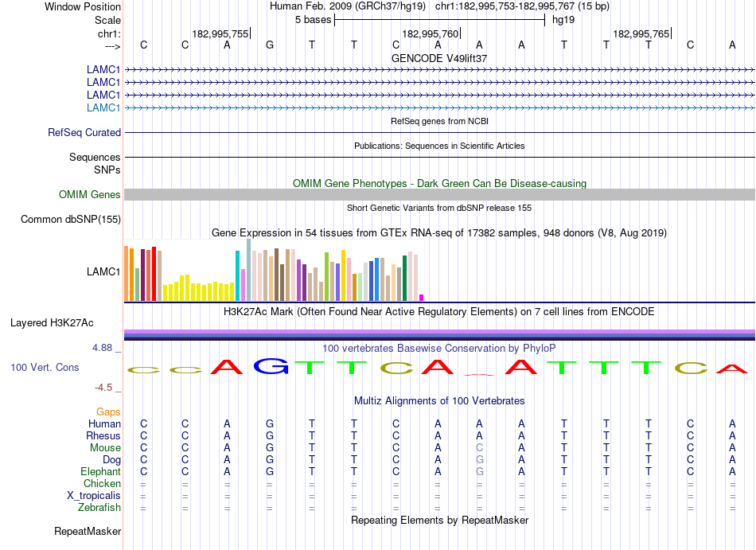Click position marker 182,995,765
The image size is (756, 550).
[641, 33]
